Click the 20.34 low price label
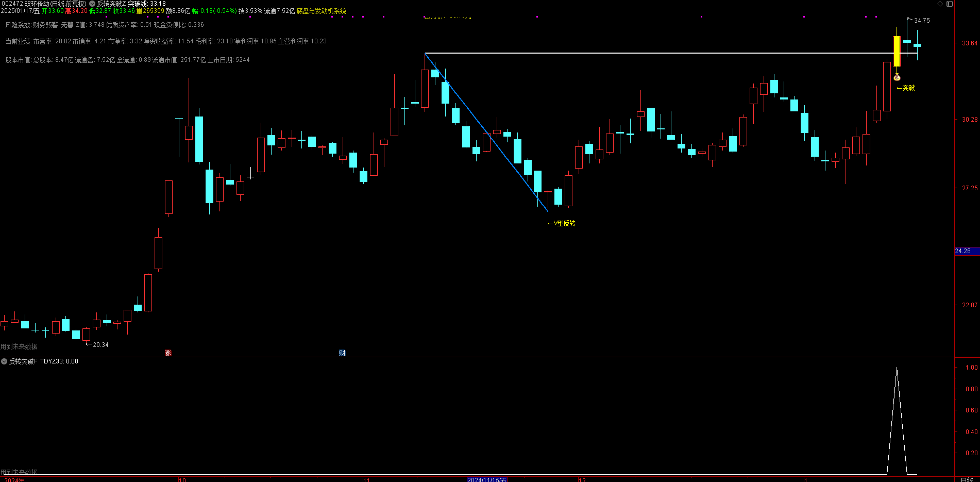This screenshot has width=980, height=482. [100, 345]
